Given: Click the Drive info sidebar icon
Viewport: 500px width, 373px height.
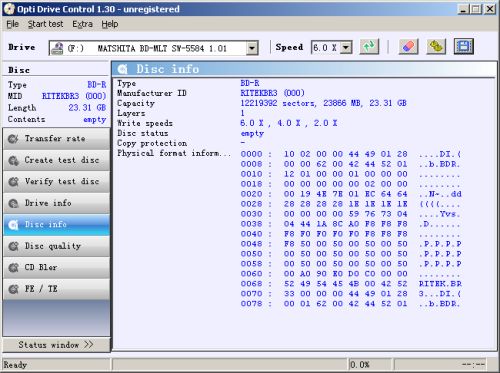Looking at the screenshot, I should pyautogui.click(x=13, y=203).
